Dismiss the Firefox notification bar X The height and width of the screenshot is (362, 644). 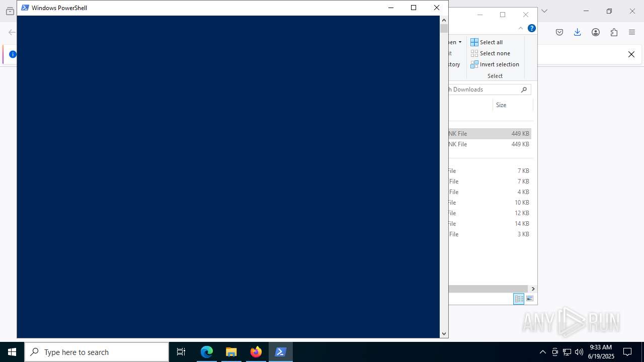(631, 54)
